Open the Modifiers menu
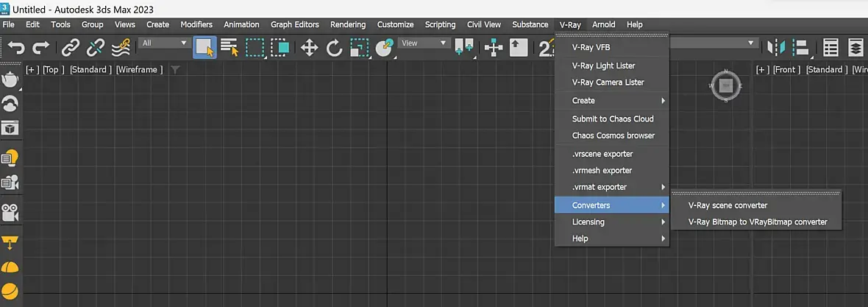Screen dimensions: 868x307 (196, 24)
